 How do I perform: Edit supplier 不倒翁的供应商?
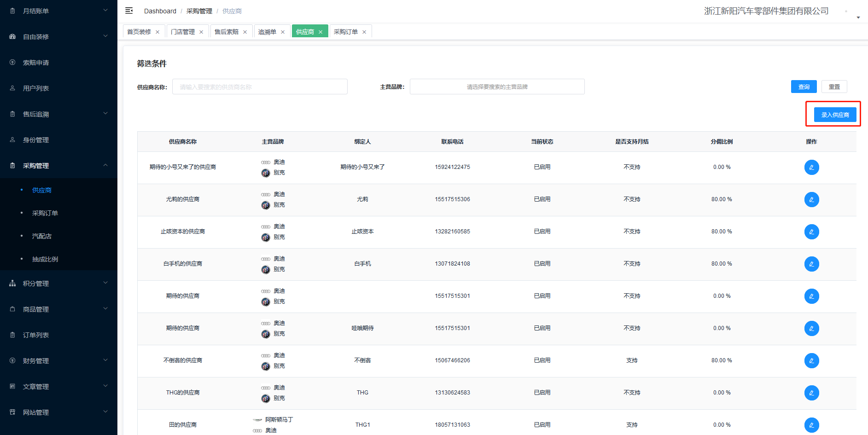click(811, 360)
